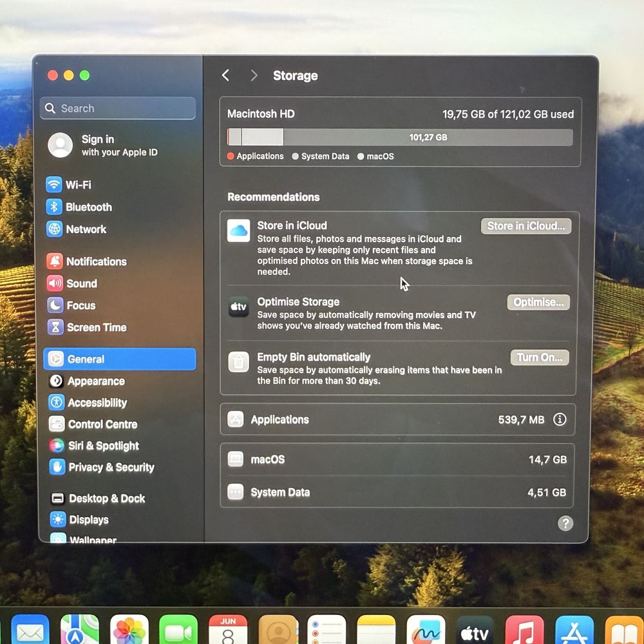Viewport: 644px width, 644px height.
Task: Click the Macintosh HD storage bar
Action: 400,137
